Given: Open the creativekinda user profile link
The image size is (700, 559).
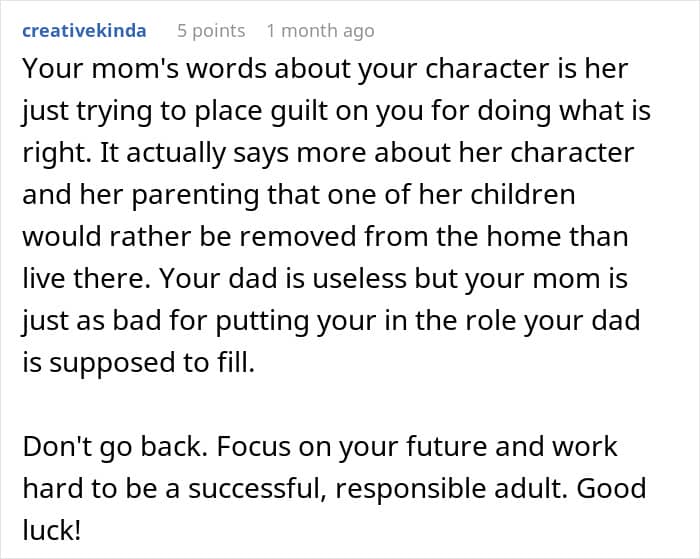Looking at the screenshot, I should tap(84, 31).
